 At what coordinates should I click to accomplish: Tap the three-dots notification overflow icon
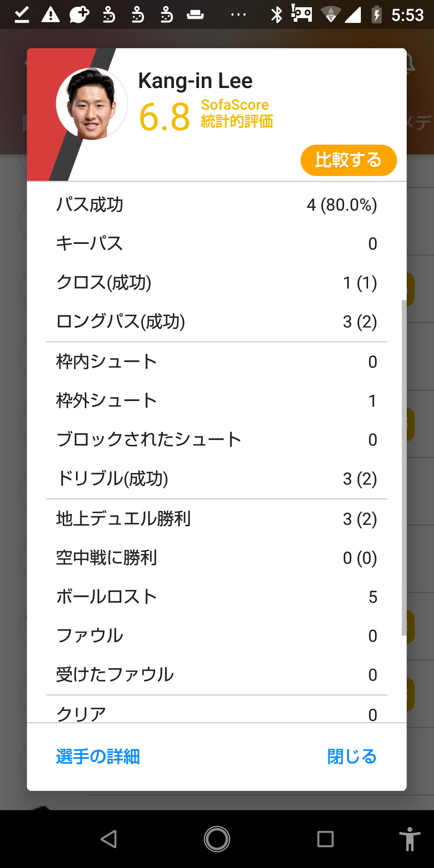[x=238, y=15]
